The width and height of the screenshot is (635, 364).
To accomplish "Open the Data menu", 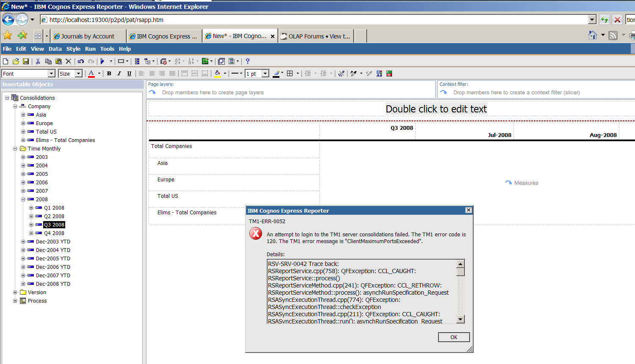I will point(55,49).
